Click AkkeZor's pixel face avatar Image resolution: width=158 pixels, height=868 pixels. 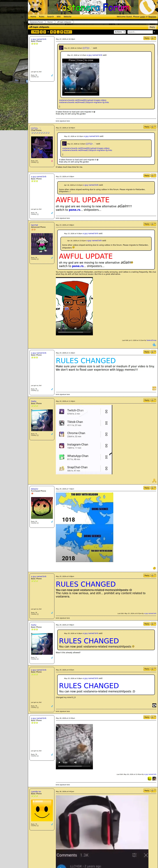[x=42, y=508]
